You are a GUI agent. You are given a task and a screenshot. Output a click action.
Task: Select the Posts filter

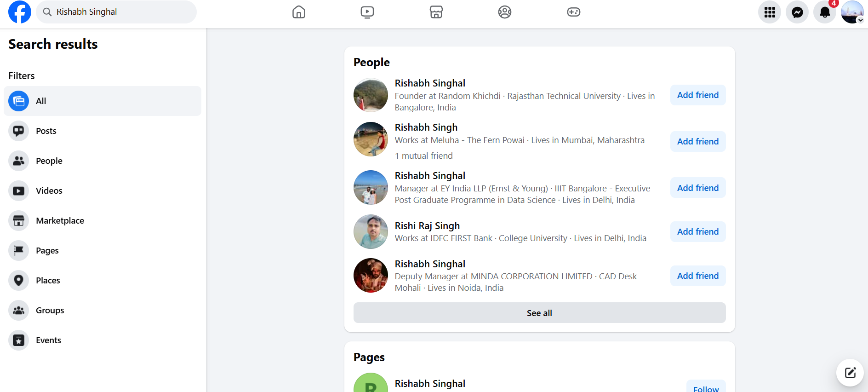click(x=46, y=131)
